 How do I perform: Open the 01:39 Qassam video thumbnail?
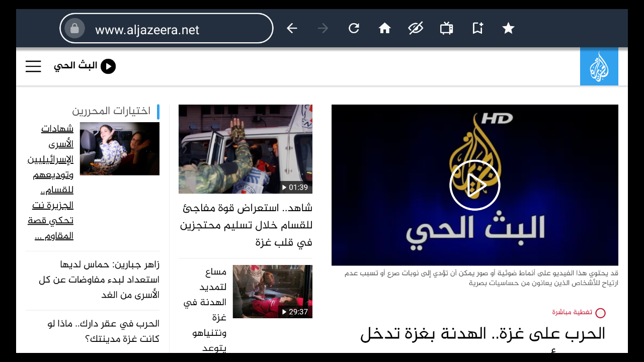pyautogui.click(x=246, y=149)
